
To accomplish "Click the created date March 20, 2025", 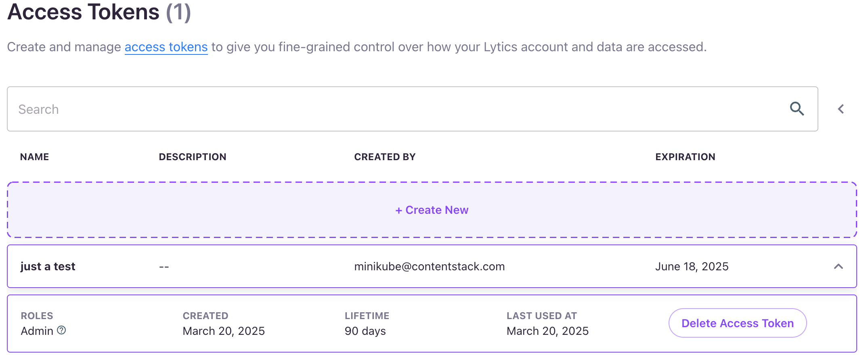I will pyautogui.click(x=224, y=331).
